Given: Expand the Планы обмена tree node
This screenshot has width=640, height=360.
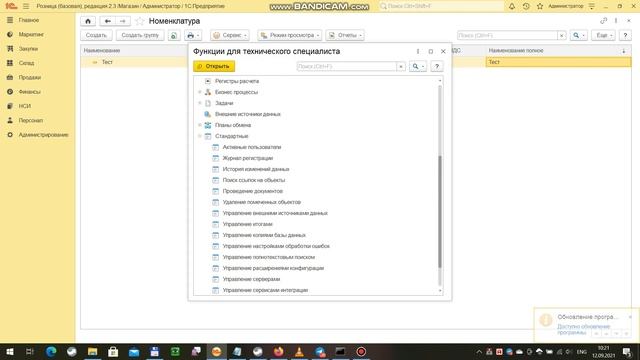Looking at the screenshot, I should click(200, 125).
